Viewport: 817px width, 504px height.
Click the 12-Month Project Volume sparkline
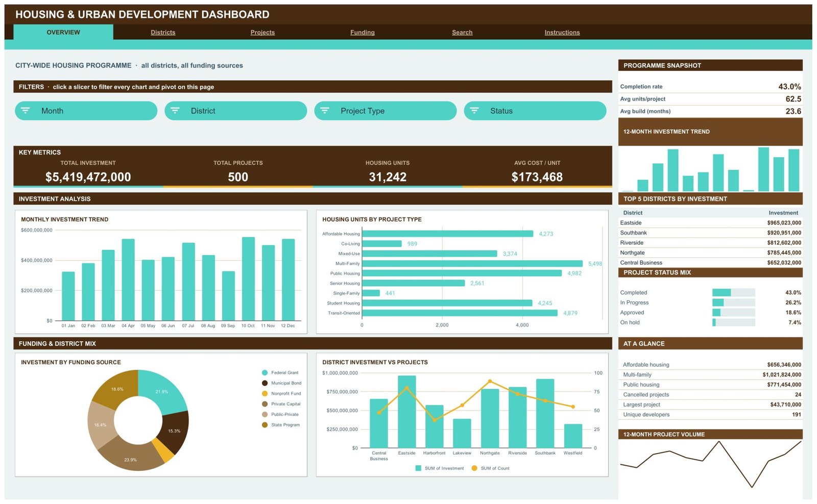click(x=710, y=464)
